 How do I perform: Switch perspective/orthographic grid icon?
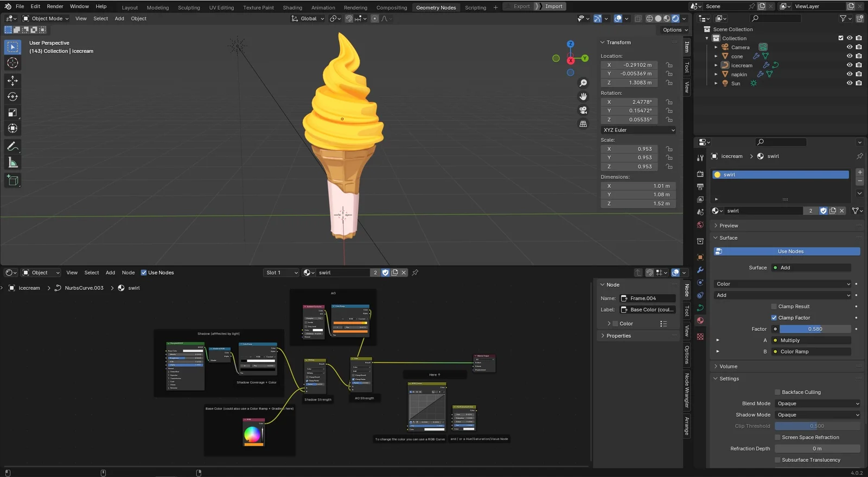click(583, 124)
